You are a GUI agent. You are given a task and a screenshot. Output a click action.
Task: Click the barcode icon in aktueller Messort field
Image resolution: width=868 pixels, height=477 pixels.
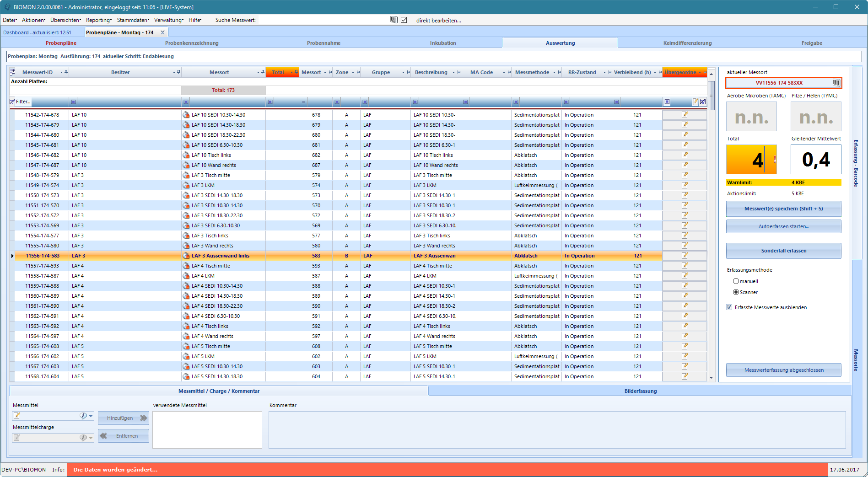[836, 83]
